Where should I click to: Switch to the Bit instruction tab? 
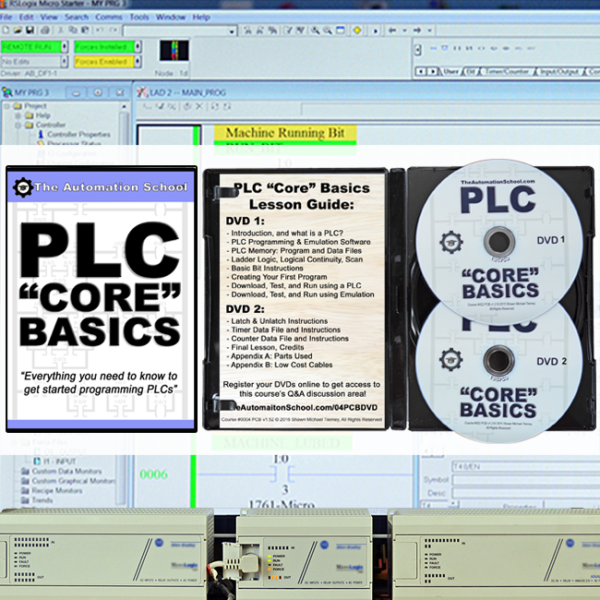[470, 72]
